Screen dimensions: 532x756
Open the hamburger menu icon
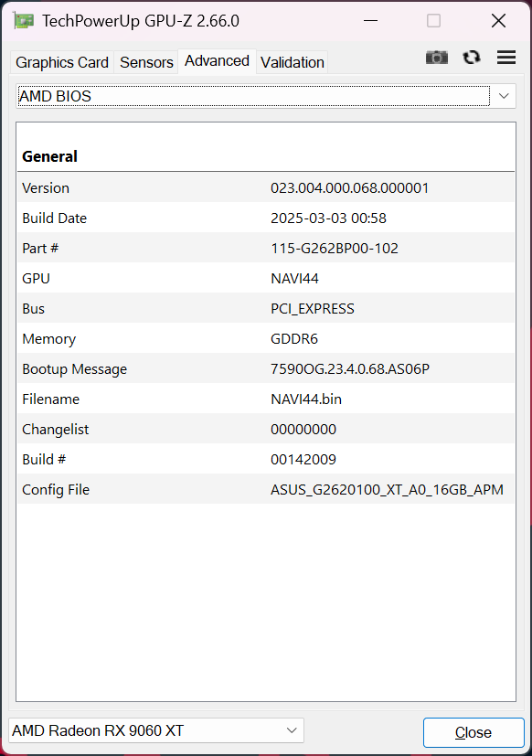click(506, 58)
